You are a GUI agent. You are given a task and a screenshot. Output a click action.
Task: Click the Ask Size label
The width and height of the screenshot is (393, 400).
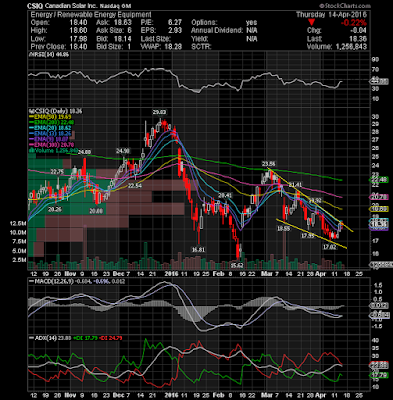tap(110, 31)
